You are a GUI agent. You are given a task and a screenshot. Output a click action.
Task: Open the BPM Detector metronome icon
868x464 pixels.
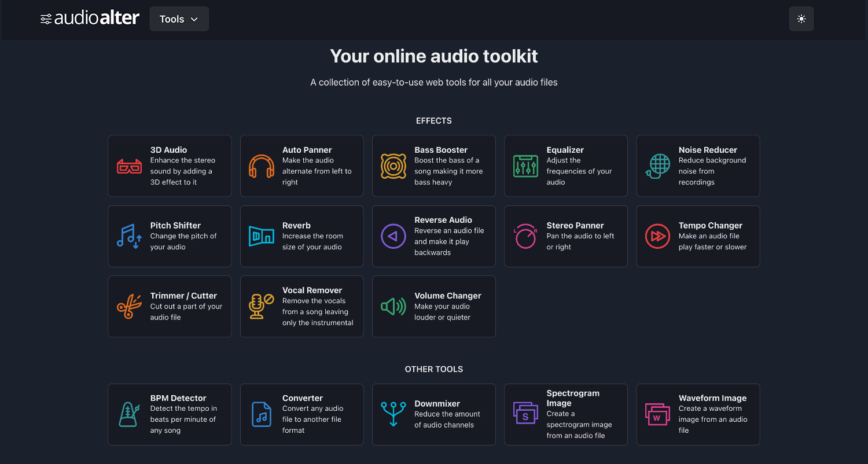pos(129,414)
